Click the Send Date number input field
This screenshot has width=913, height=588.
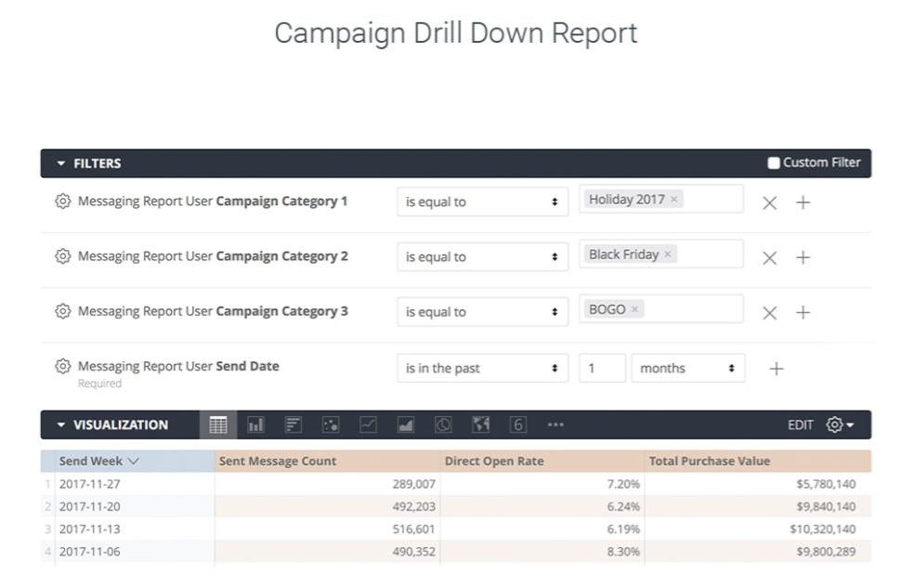pos(602,368)
